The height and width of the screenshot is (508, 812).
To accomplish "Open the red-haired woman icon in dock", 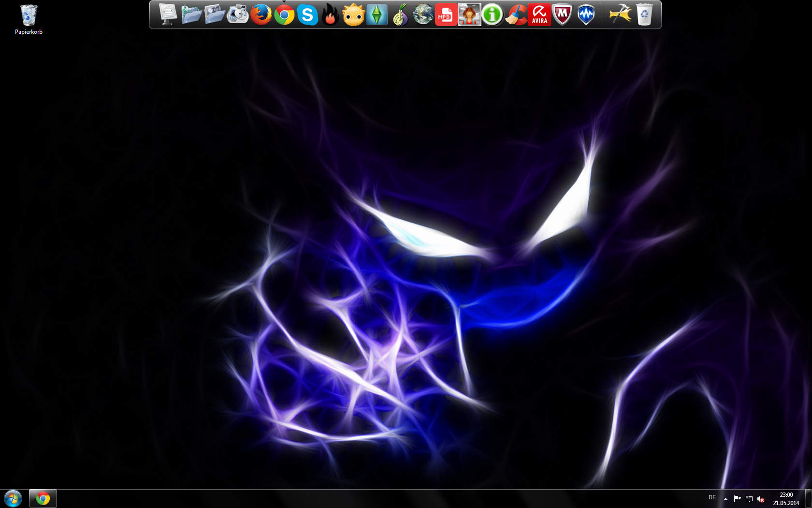I will [469, 15].
